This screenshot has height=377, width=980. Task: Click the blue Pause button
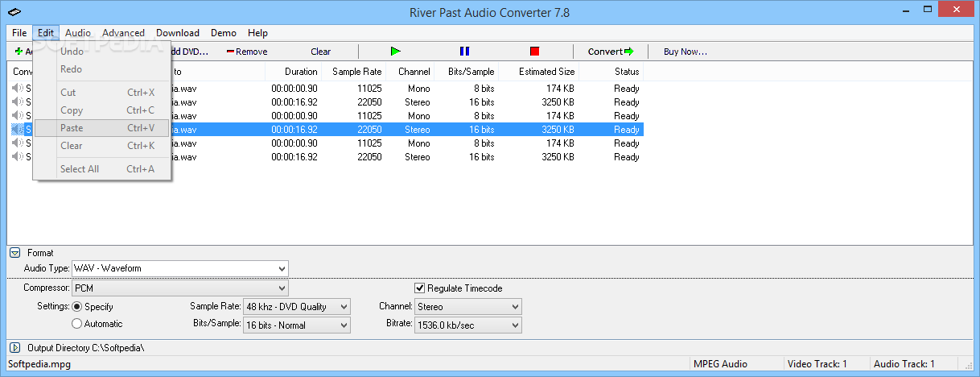coord(464,52)
